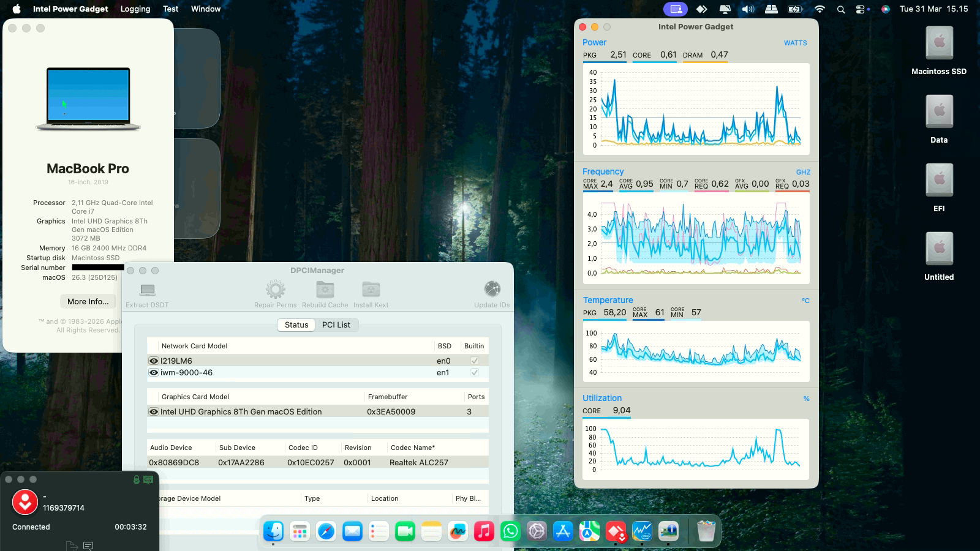Switch to the PCI List tab
Screen dimensions: 980x551
(x=336, y=325)
